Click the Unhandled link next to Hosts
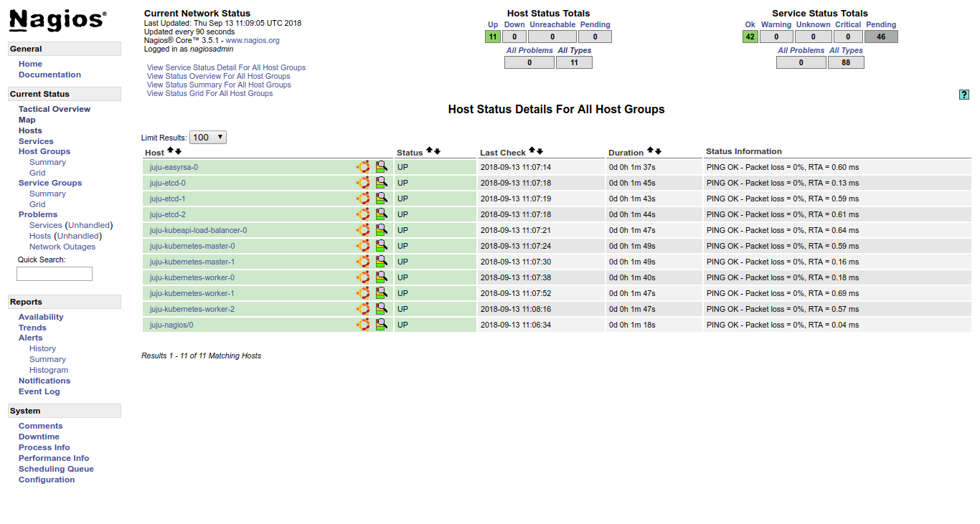980x524 pixels. click(x=77, y=236)
